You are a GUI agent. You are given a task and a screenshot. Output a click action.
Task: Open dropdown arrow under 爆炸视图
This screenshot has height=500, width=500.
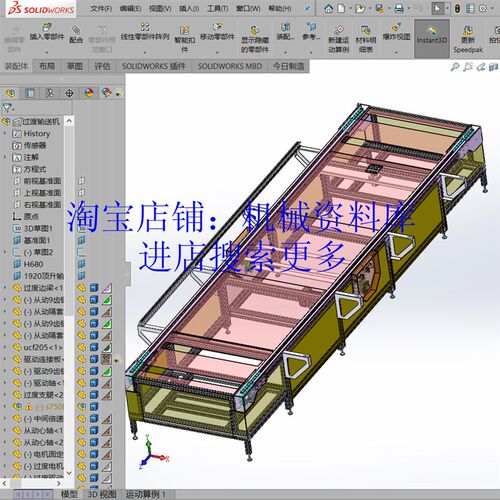point(396,52)
